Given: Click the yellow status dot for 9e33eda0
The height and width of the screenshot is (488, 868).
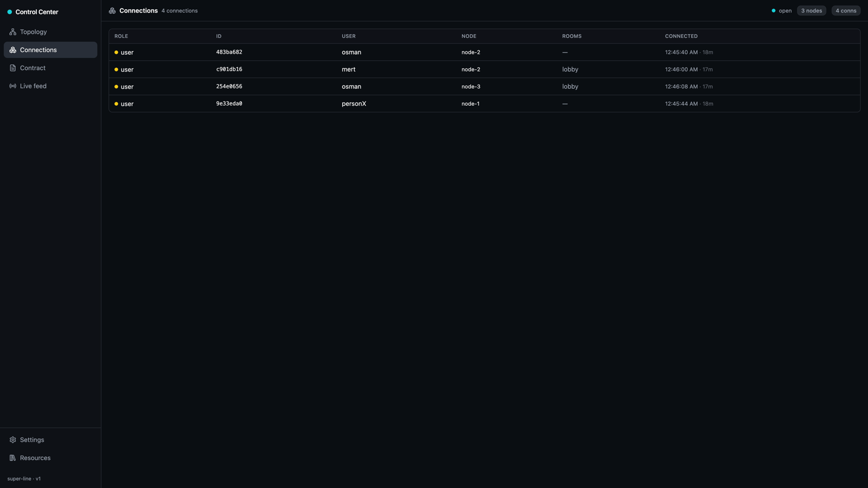Looking at the screenshot, I should pos(116,104).
